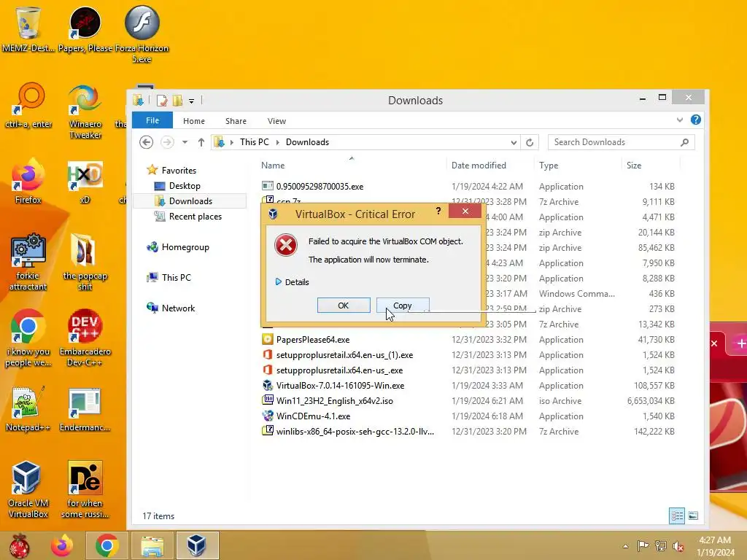Screen dimensions: 747x560
Task: Open the File tab in Explorer
Action: pyautogui.click(x=152, y=120)
